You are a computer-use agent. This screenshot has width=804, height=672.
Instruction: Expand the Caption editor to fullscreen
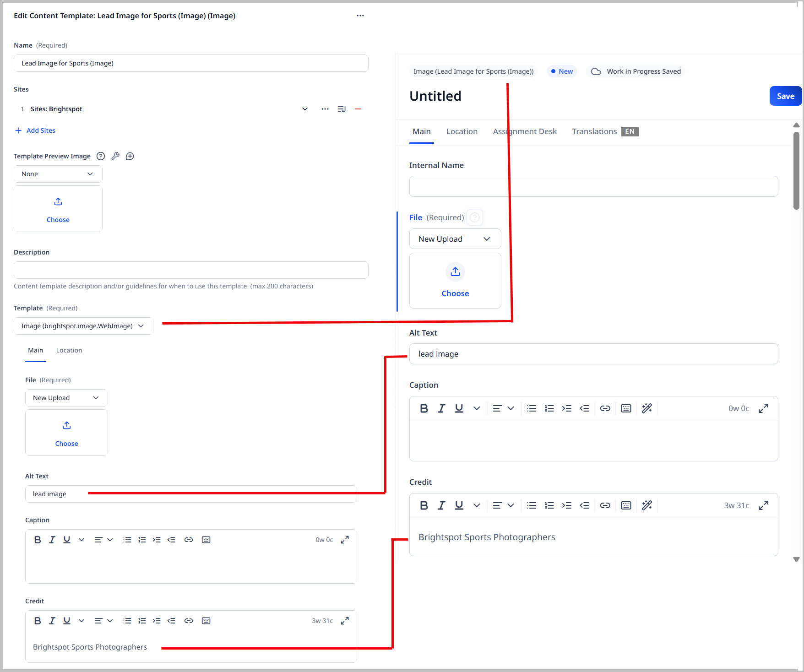pyautogui.click(x=763, y=408)
